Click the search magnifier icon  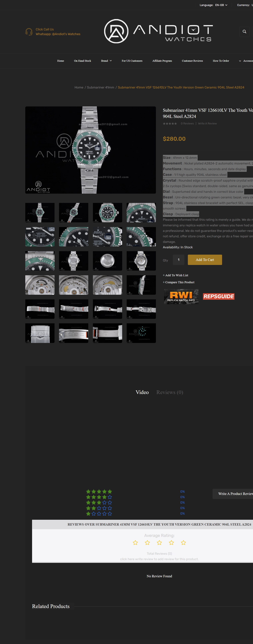point(244,31)
